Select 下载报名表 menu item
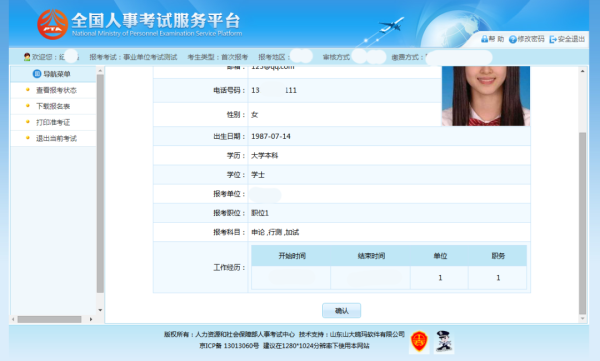 click(x=53, y=106)
